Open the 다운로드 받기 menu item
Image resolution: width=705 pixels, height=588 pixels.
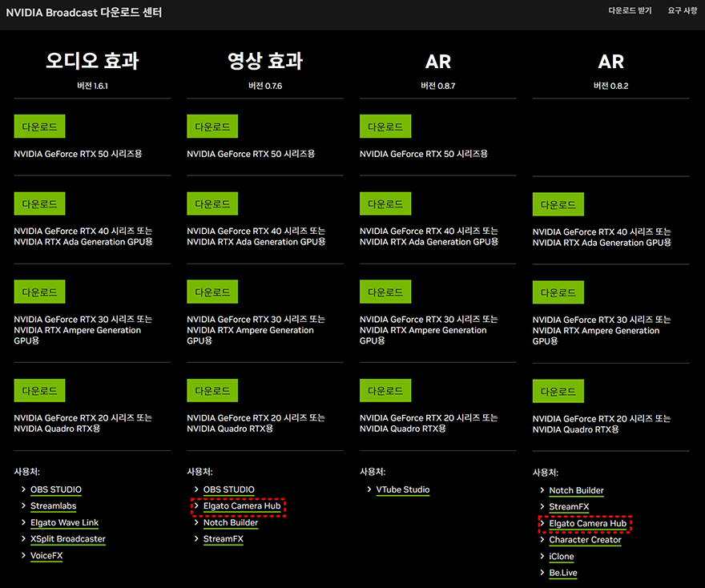[x=630, y=10]
